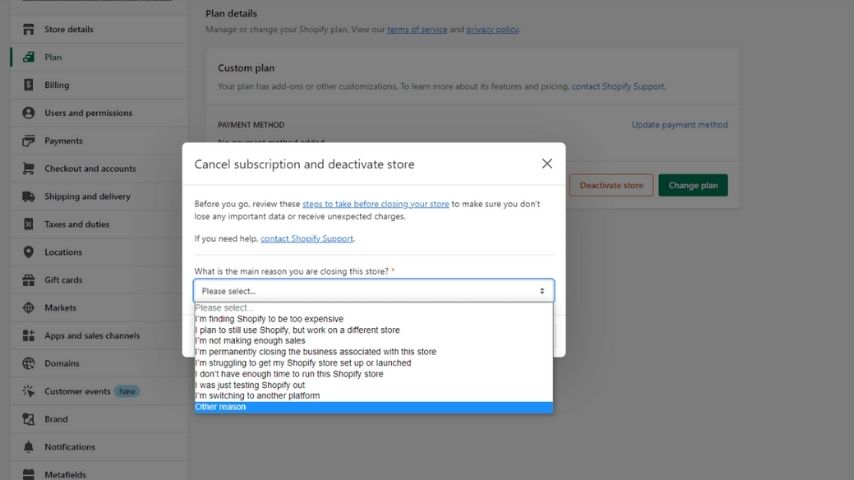Click the Payments card icon
This screenshot has width=854, height=480.
tap(28, 140)
